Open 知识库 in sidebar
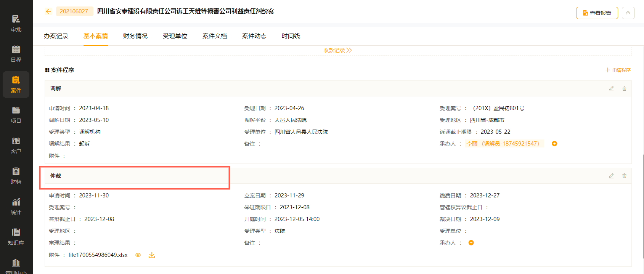The image size is (644, 274). [16, 237]
